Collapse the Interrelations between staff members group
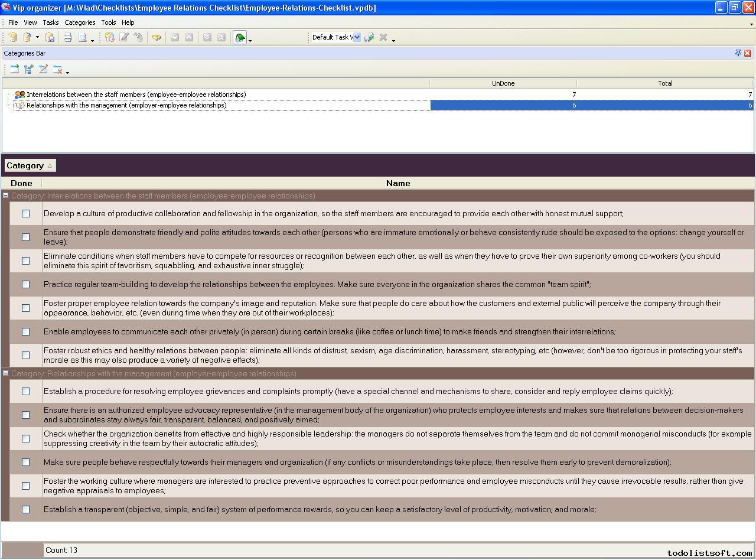Screen dimensions: 756x560 click(5, 196)
